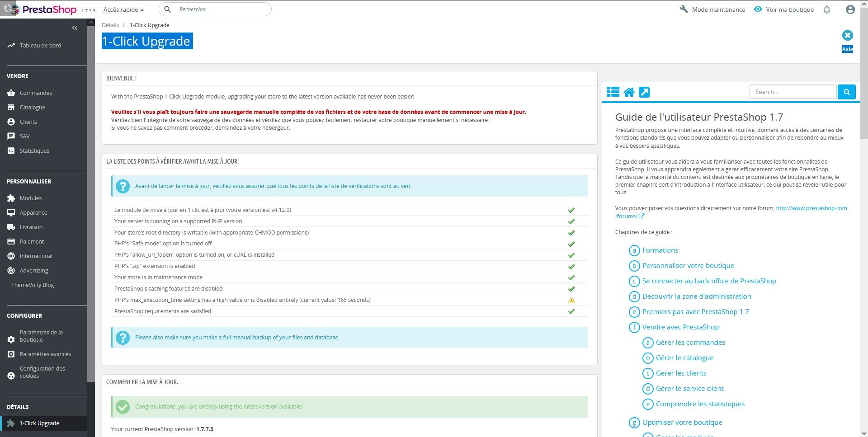
Task: Click help panel home icon
Action: click(629, 92)
